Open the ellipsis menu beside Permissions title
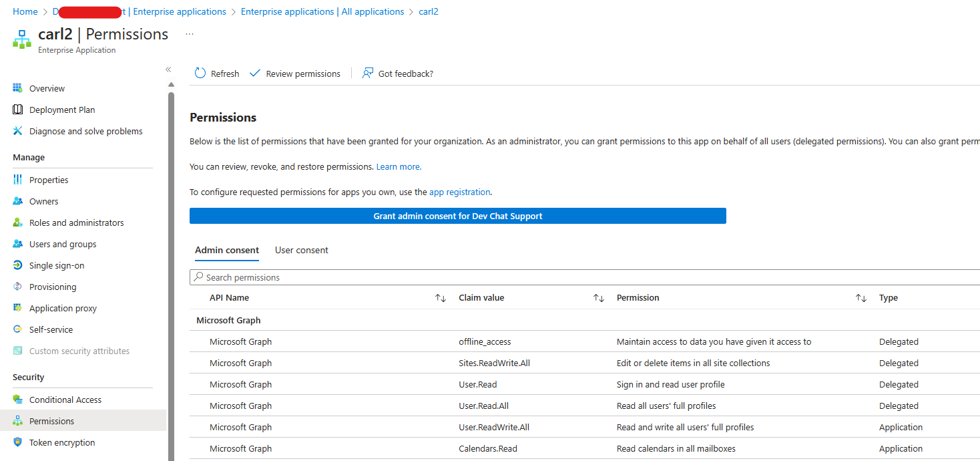 [x=190, y=34]
